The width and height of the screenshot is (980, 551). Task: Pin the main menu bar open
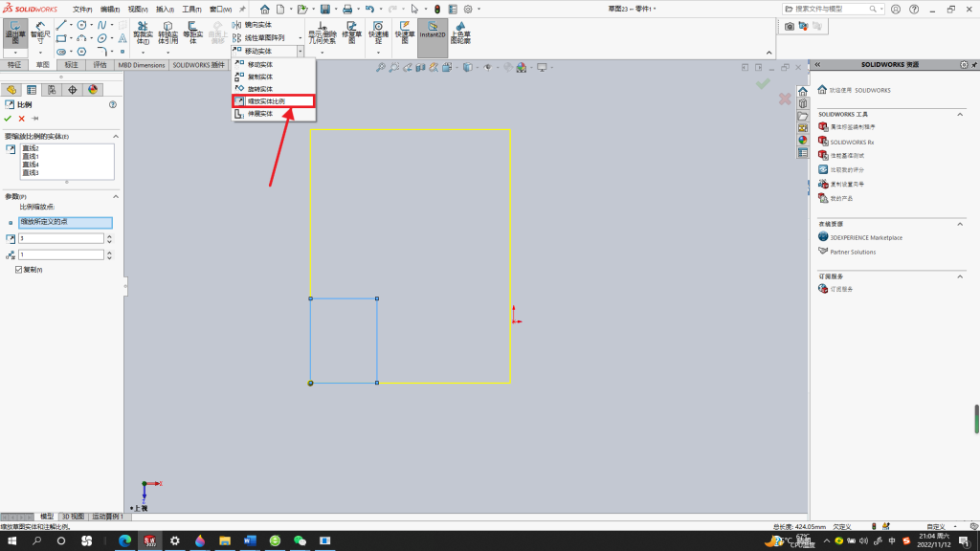point(242,10)
